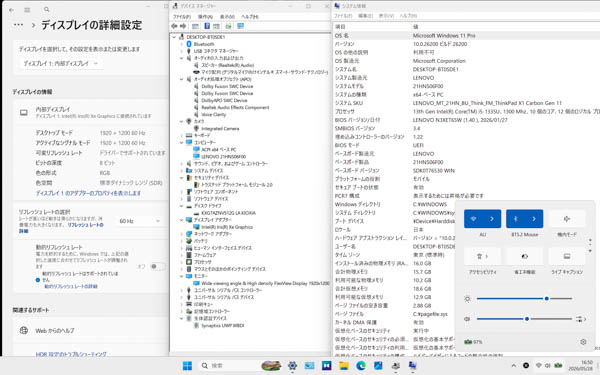Toggle the dynamic refresh rate switch
The height and width of the screenshot is (375, 600).
pyautogui.click(x=157, y=266)
